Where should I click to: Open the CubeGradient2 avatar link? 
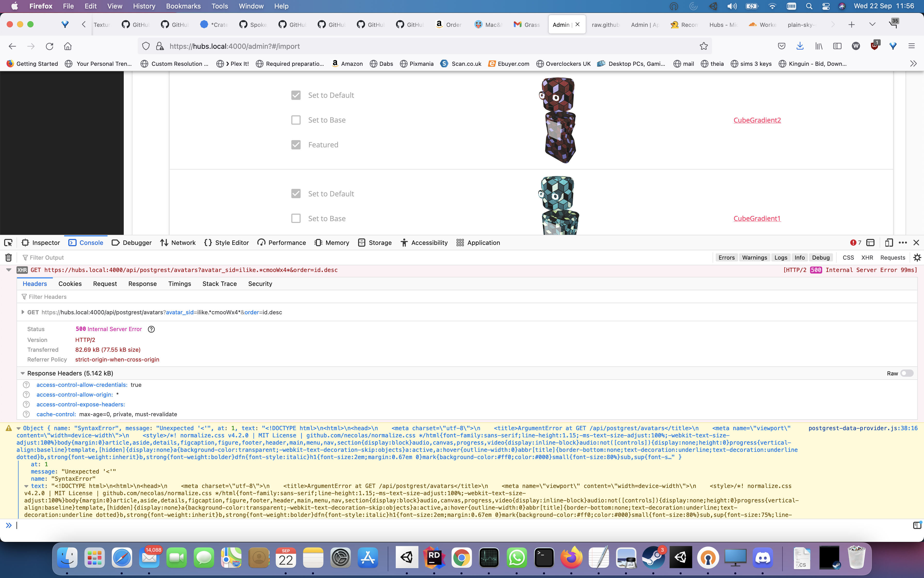pyautogui.click(x=757, y=120)
